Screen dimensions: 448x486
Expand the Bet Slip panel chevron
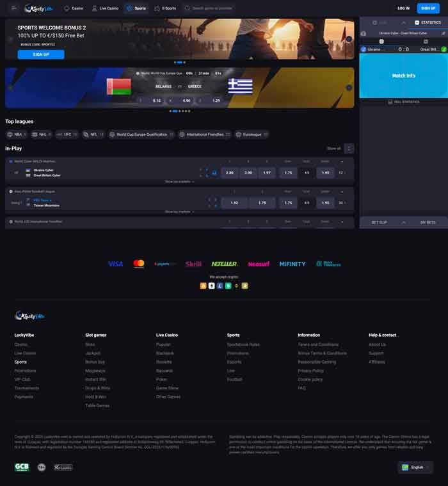pyautogui.click(x=403, y=222)
